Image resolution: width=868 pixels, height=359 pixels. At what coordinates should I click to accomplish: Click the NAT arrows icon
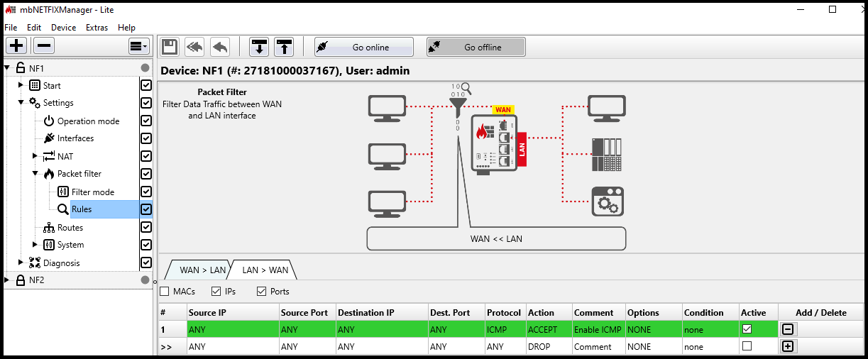click(49, 156)
